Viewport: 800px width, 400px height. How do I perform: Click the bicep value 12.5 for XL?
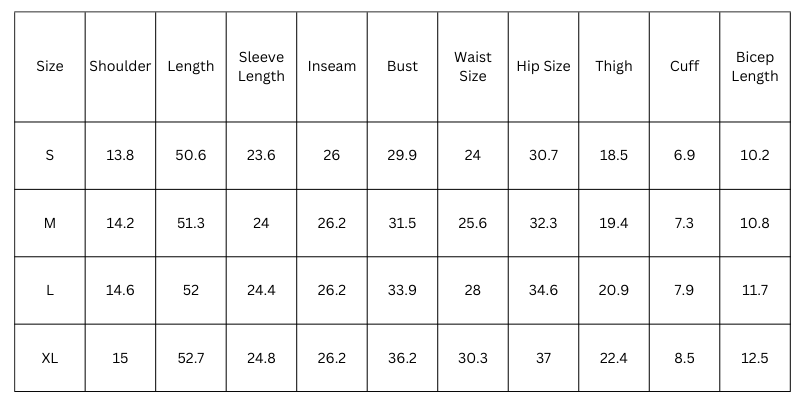pyautogui.click(x=755, y=358)
